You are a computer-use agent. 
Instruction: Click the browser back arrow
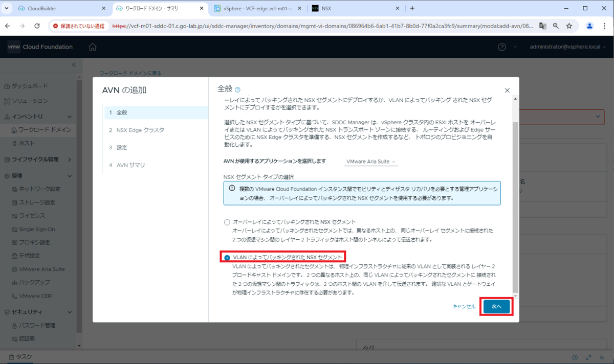[x=8, y=26]
